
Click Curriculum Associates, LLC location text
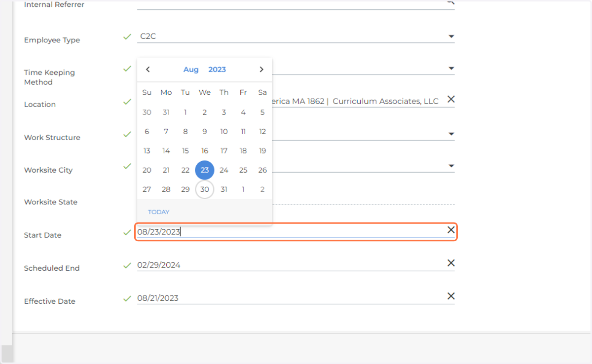pyautogui.click(x=386, y=101)
